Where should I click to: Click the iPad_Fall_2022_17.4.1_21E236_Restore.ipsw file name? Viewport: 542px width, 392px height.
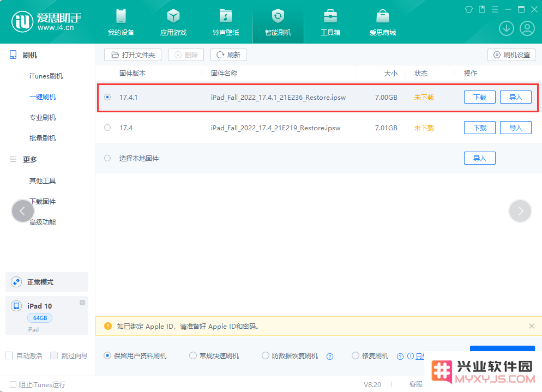point(278,98)
